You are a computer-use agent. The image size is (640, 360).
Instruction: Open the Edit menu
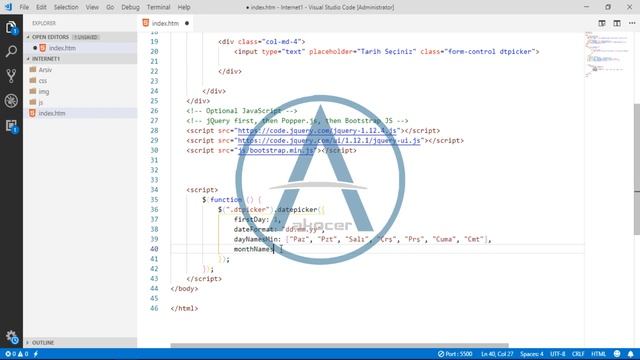coord(41,7)
